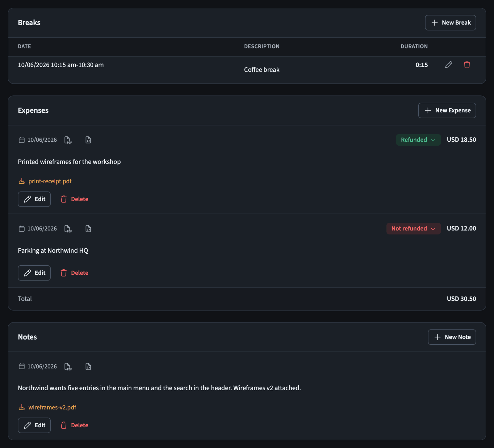
Task: Click the DATE column header in Breaks
Action: pyautogui.click(x=24, y=46)
